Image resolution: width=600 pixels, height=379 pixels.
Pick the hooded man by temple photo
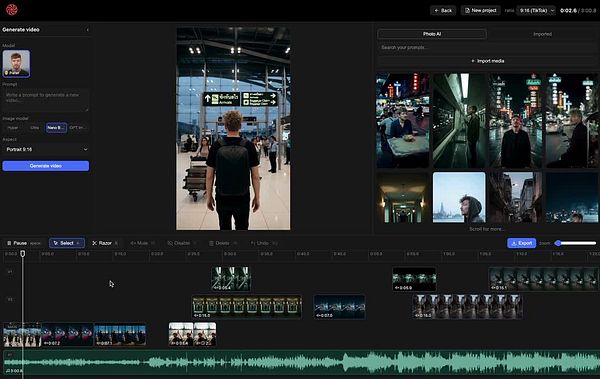(459, 197)
